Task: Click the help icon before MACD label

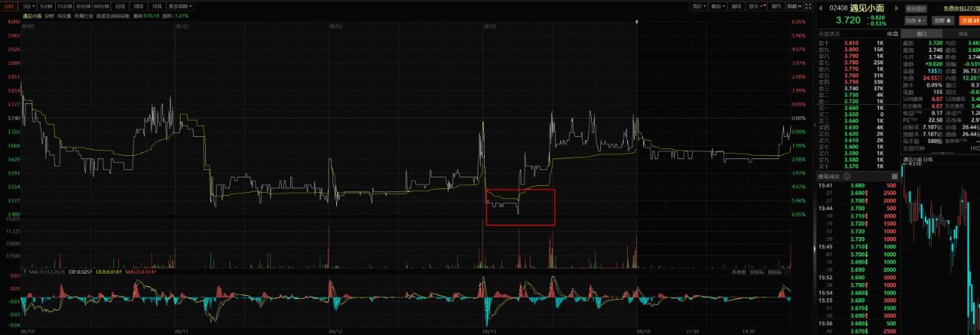Action: 24,272
